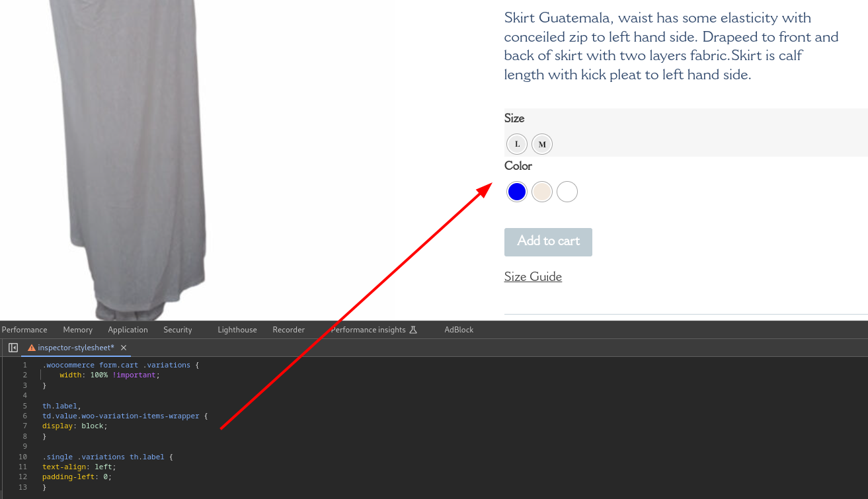Switch to the Memory tab in DevTools

tap(78, 330)
